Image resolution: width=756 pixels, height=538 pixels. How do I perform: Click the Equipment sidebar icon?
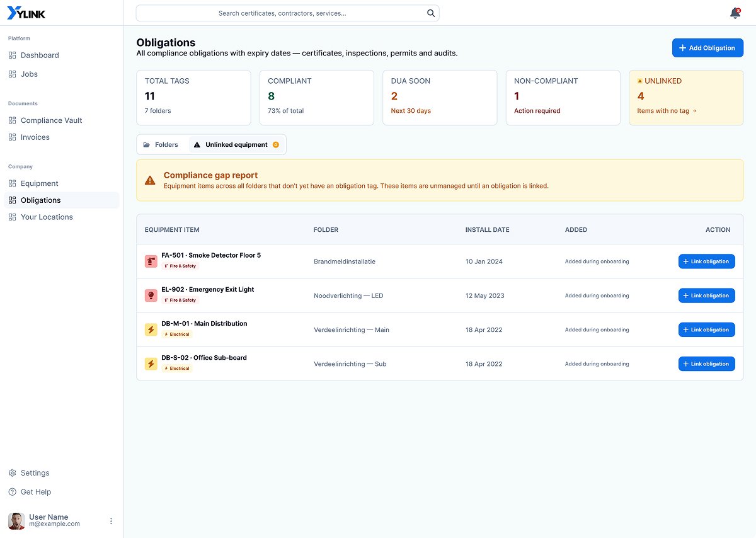coord(13,183)
